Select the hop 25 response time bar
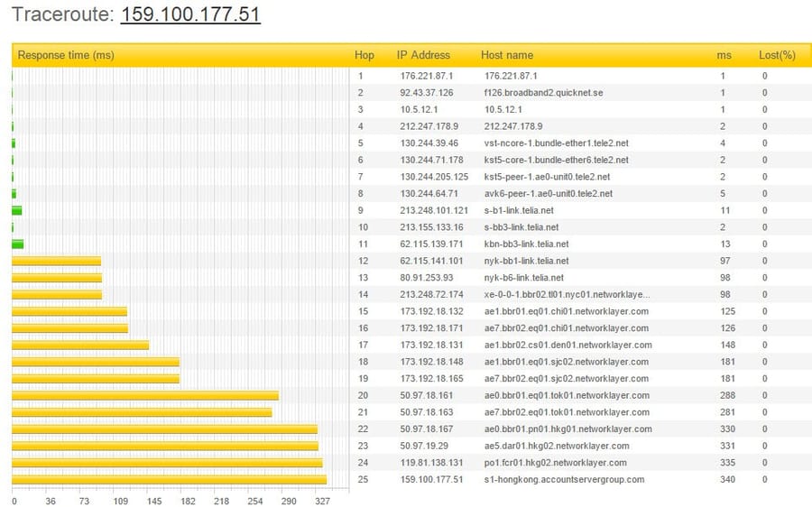812x507 pixels. (x=170, y=480)
